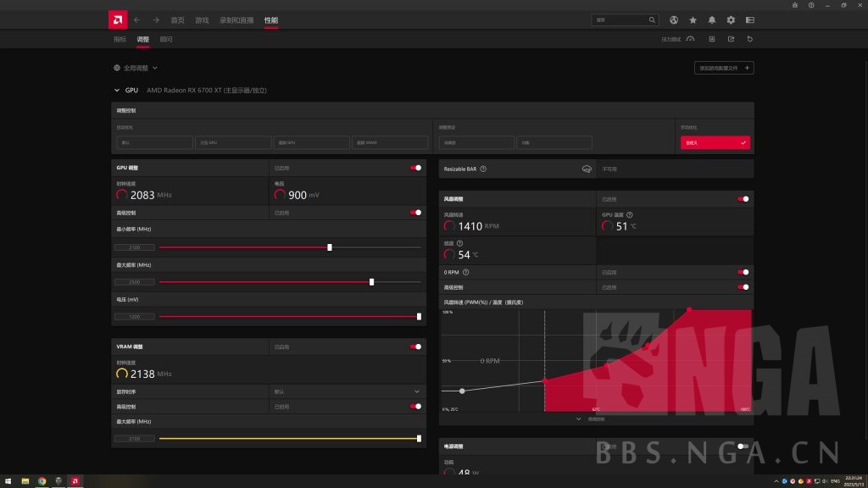Open the 指标 sub-tab

tap(120, 39)
